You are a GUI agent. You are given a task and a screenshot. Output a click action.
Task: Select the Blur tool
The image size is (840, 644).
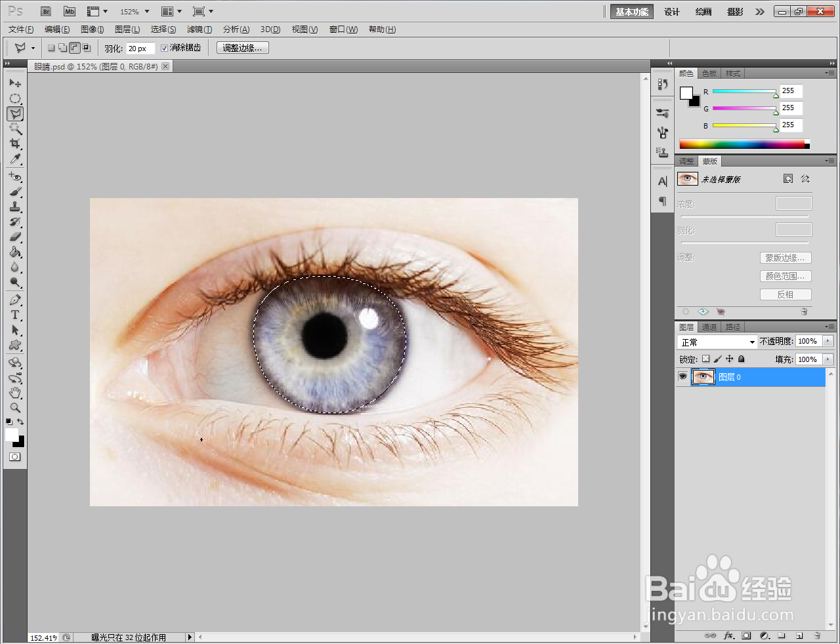pyautogui.click(x=15, y=267)
